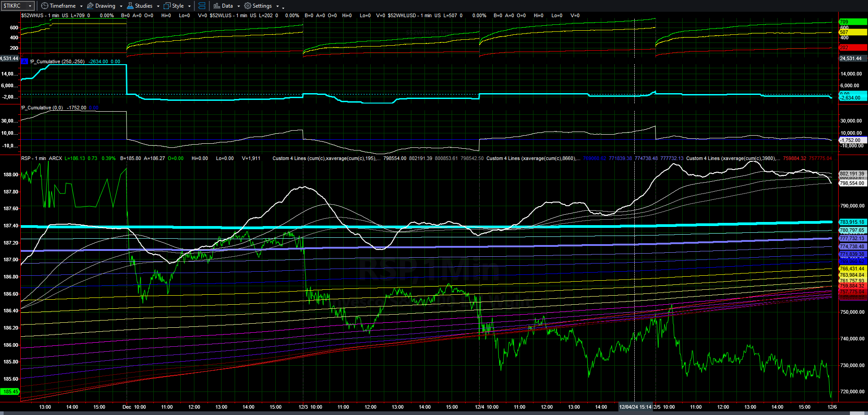
Task: Click the cyan 783,915.18 axis label
Action: click(x=852, y=222)
